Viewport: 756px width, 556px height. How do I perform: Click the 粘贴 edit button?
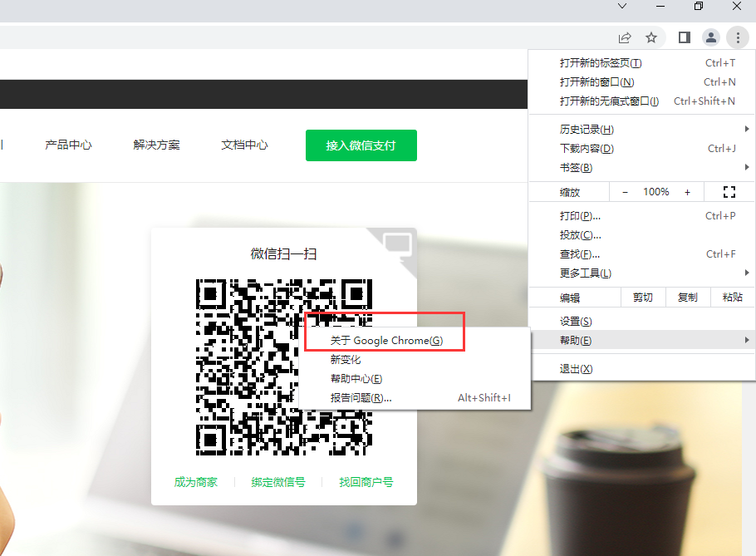[x=733, y=297]
